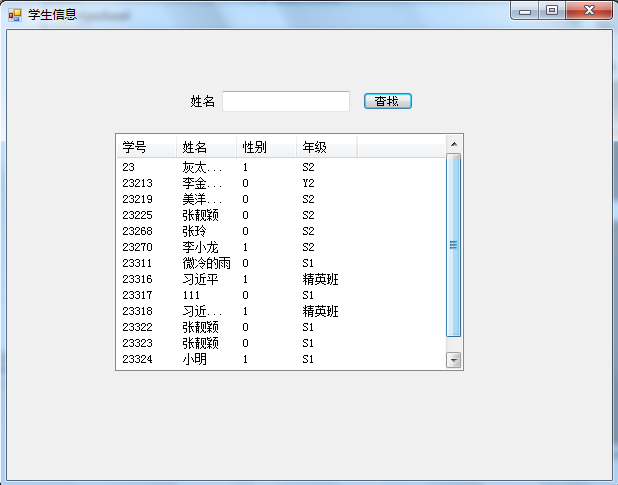618x485 pixels.
Task: Click the 查找 search button
Action: [387, 101]
